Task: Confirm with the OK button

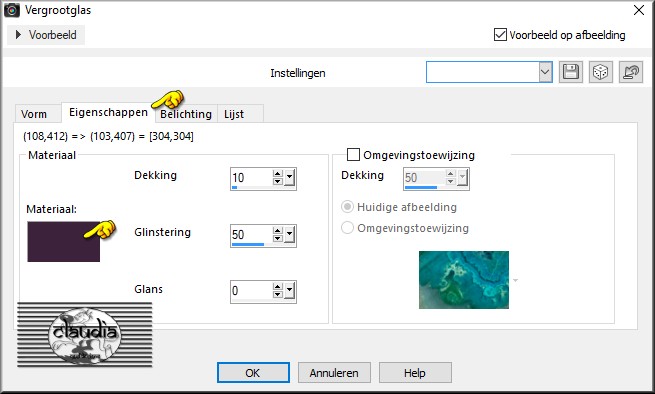Action: [x=253, y=373]
